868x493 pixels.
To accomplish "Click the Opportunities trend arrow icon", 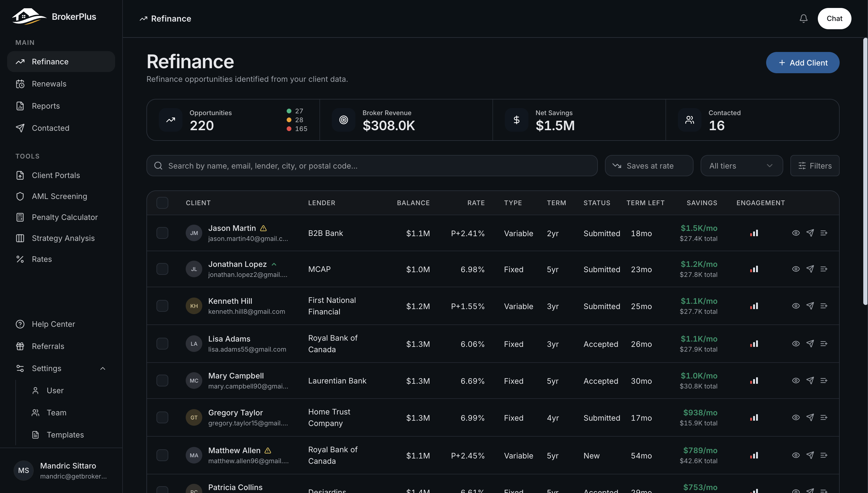I will point(171,120).
